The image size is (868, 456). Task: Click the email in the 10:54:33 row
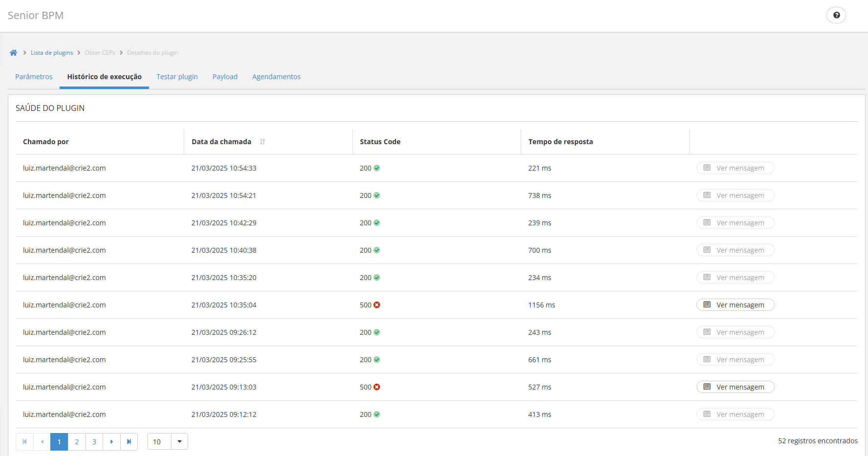(64, 168)
